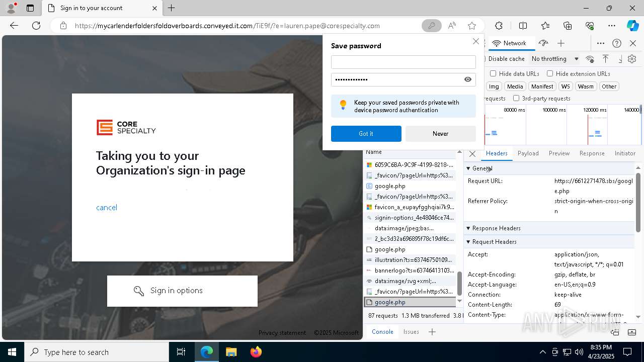Open Firefox from the taskbar

[256, 352]
